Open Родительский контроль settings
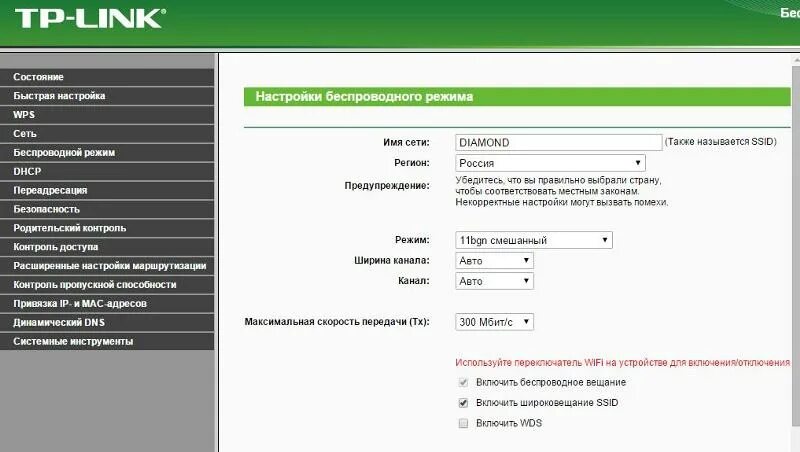This screenshot has height=452, width=800. (107, 228)
